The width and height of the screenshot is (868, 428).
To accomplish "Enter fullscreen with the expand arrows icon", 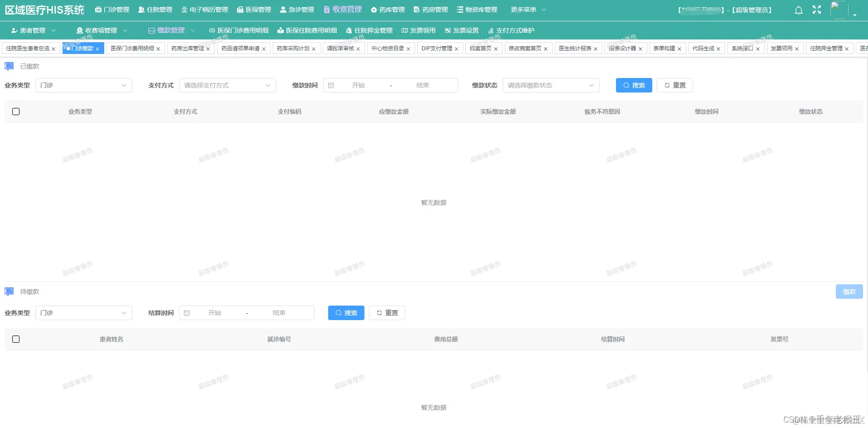I will pyautogui.click(x=817, y=9).
